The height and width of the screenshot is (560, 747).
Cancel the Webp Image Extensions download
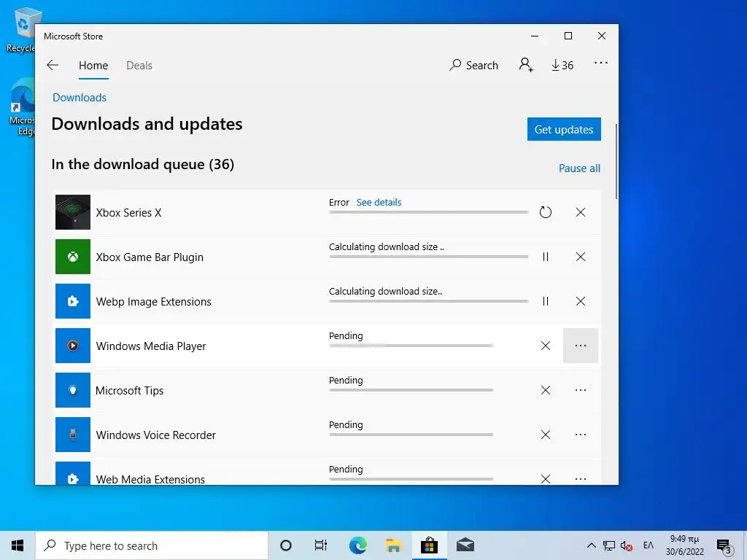580,301
